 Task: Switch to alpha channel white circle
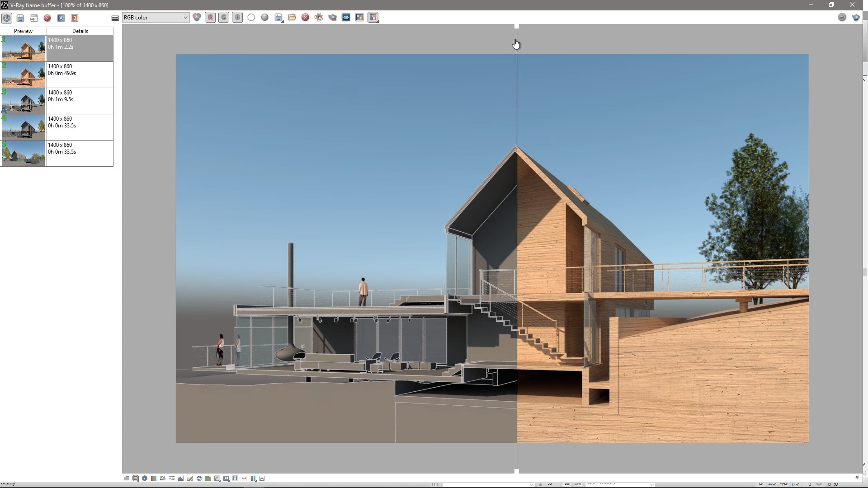pos(251,18)
